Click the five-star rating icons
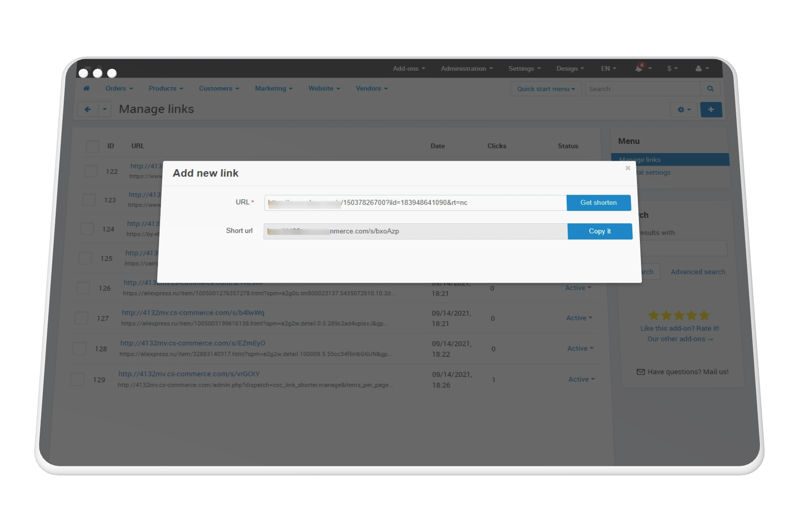 pyautogui.click(x=679, y=315)
